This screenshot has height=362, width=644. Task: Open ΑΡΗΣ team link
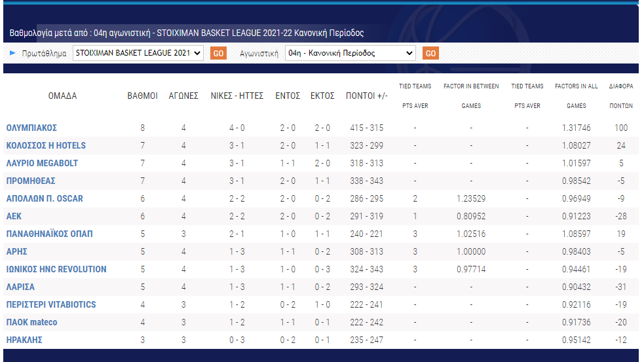click(16, 251)
